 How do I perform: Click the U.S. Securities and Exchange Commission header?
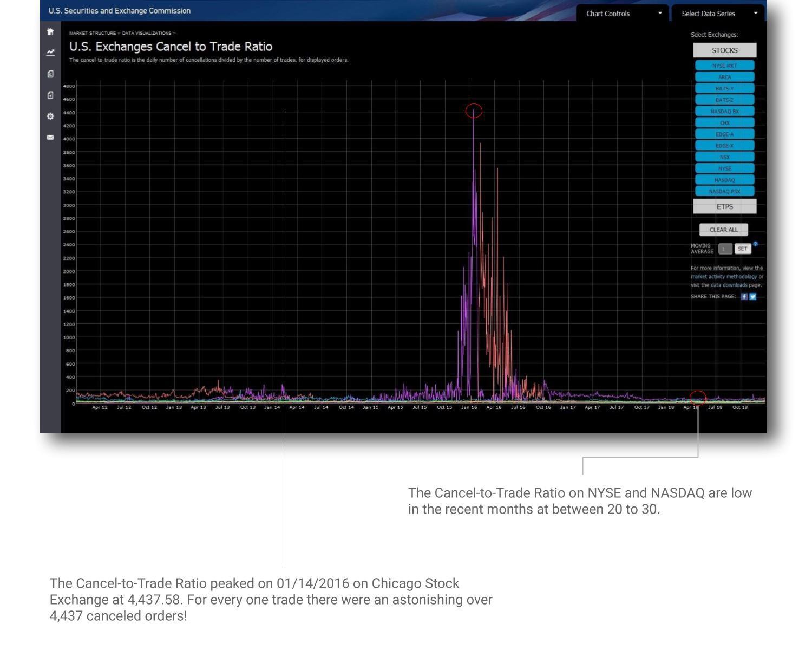point(119,11)
